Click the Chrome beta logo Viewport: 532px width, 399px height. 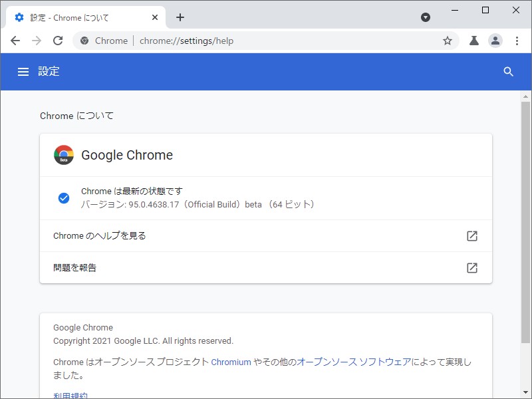coord(64,155)
